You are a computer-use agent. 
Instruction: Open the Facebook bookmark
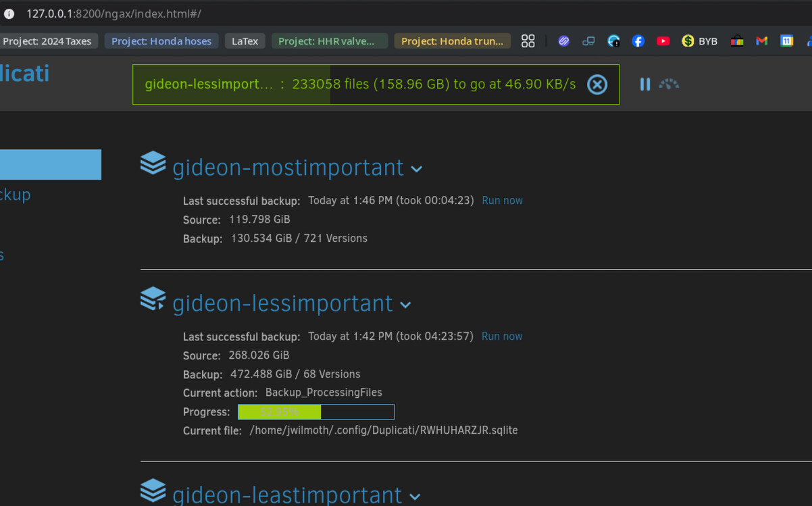coord(638,41)
